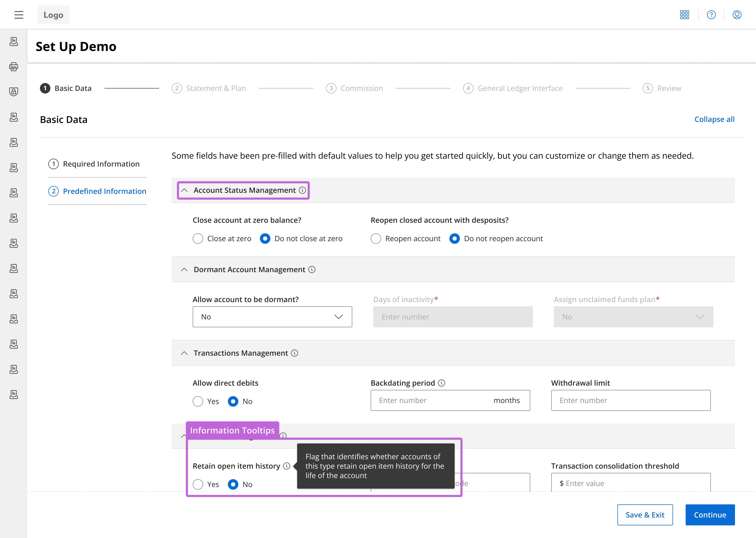Viewport: 756px width, 538px height.
Task: Click the Collapse all link
Action: point(714,119)
